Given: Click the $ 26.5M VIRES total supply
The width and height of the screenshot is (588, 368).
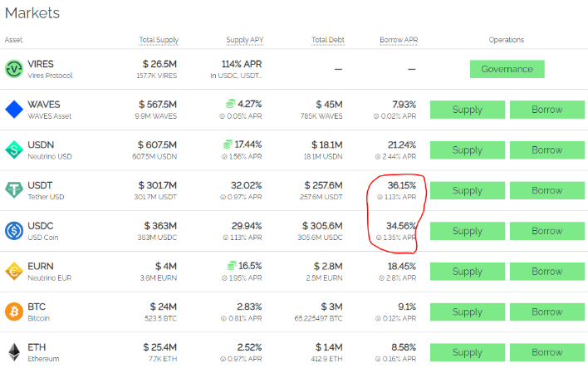Looking at the screenshot, I should tap(159, 64).
